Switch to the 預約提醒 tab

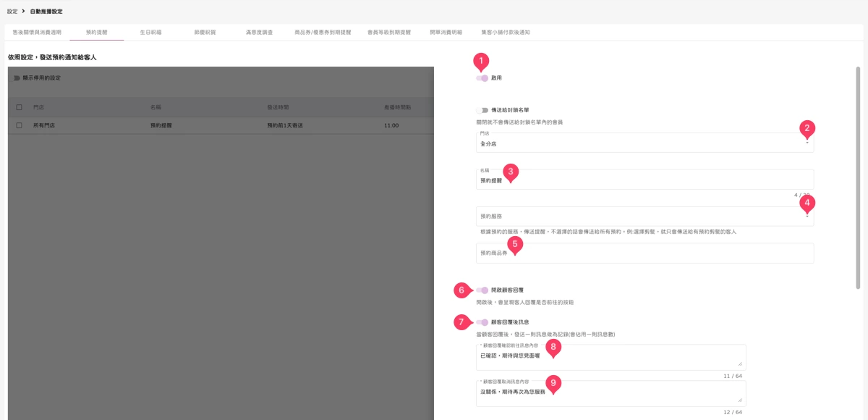click(x=97, y=33)
